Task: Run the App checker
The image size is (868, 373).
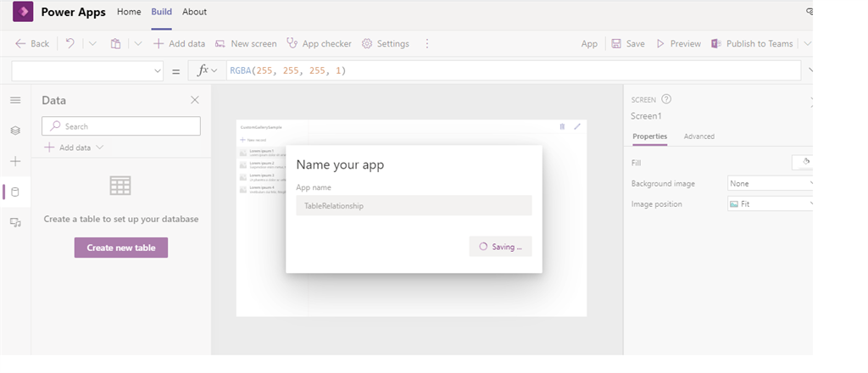Action: 319,44
